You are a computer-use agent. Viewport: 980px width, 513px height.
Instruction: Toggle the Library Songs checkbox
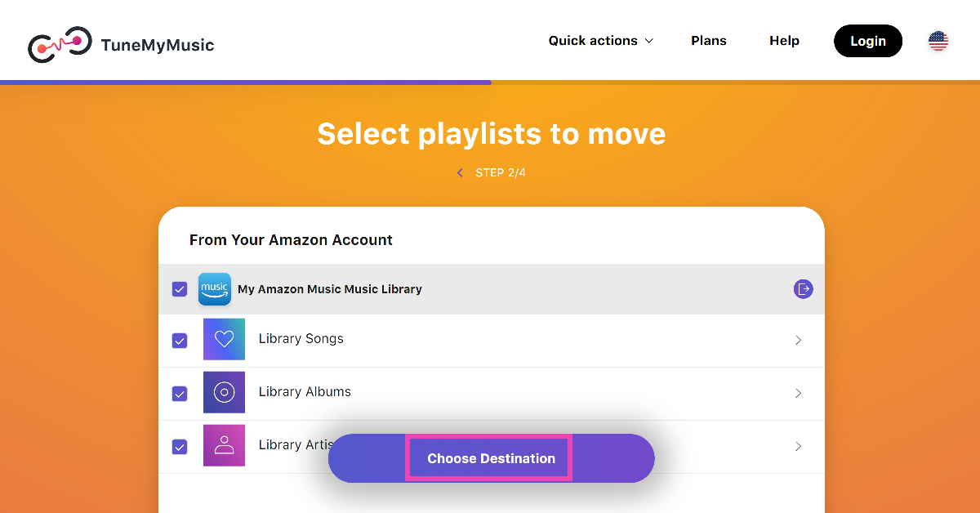pyautogui.click(x=180, y=341)
